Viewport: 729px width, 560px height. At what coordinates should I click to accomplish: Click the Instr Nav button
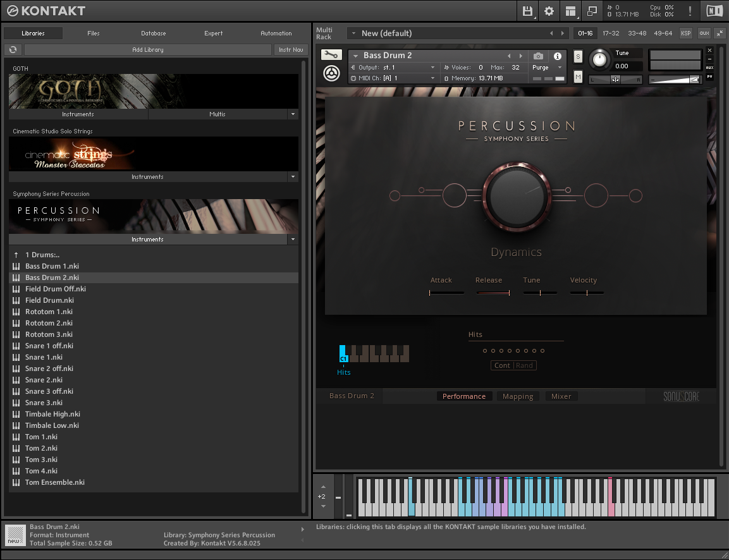coord(291,50)
